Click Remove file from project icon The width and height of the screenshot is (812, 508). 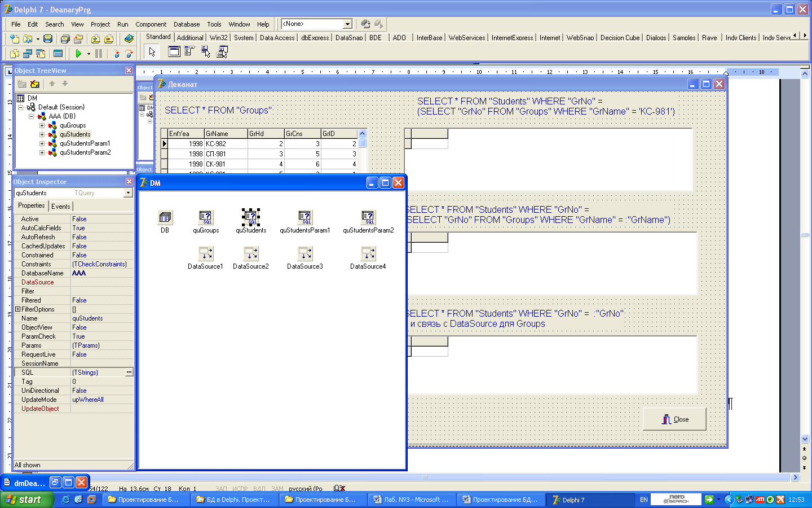(x=109, y=39)
